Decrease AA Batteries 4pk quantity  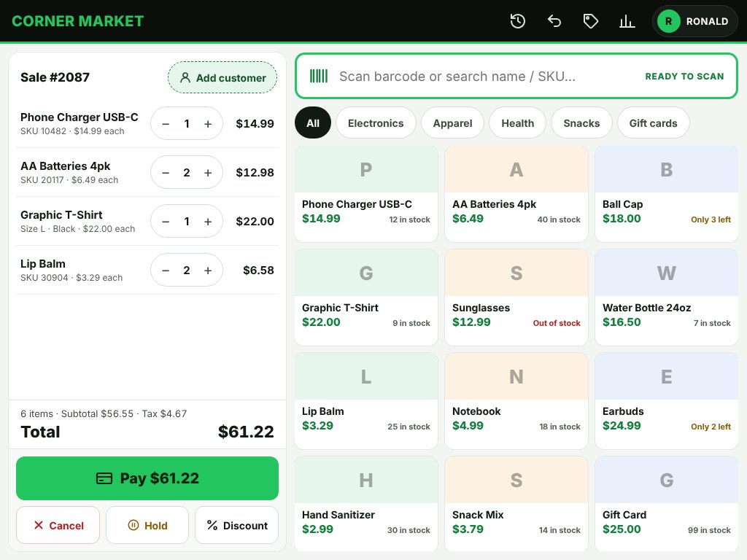coord(166,173)
